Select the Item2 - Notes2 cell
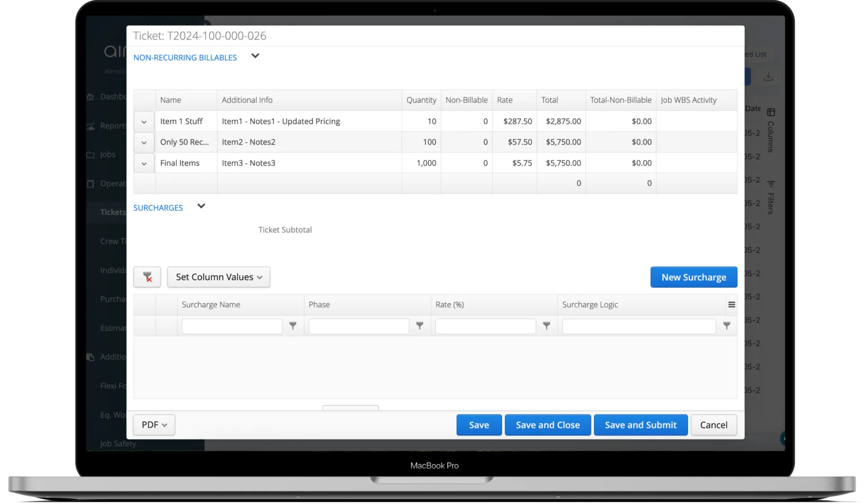 tap(310, 142)
